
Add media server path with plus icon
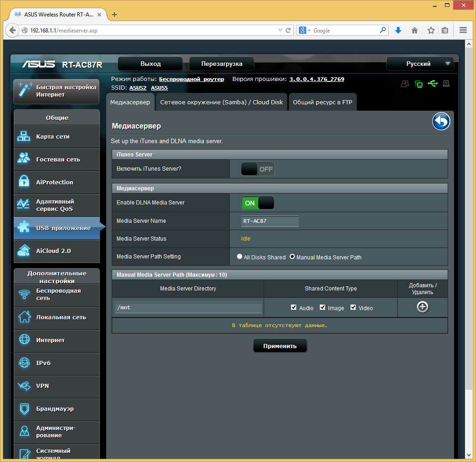(422, 307)
